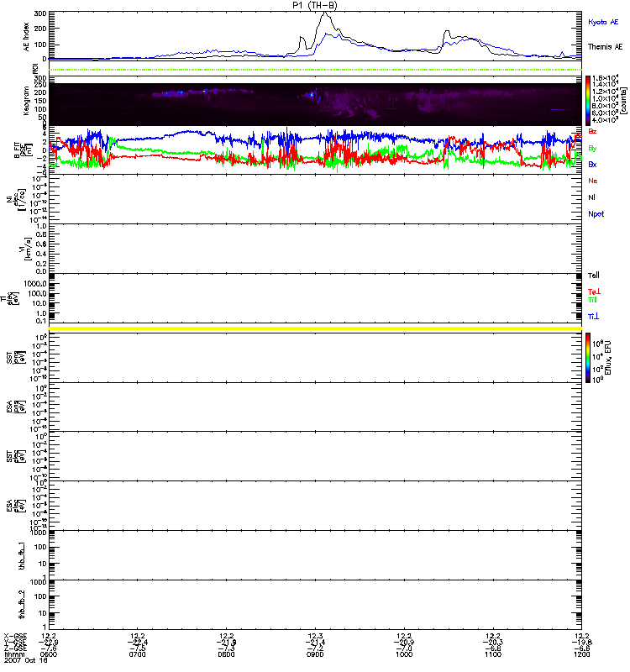630x672 pixels.
Task: Click the date label 2007 Oct 16
Action: pos(26,660)
